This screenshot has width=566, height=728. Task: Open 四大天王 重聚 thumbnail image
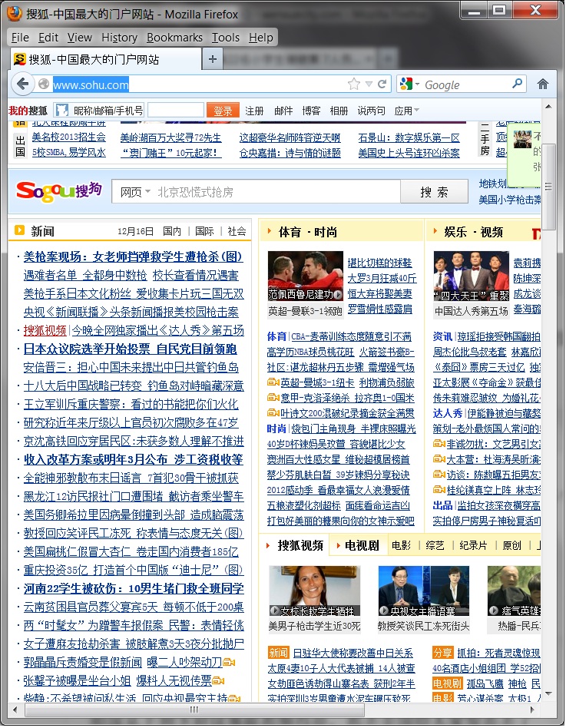472,276
